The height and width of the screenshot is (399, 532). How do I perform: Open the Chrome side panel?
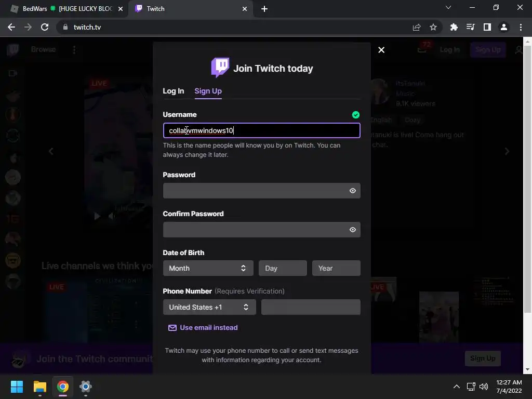point(487,27)
